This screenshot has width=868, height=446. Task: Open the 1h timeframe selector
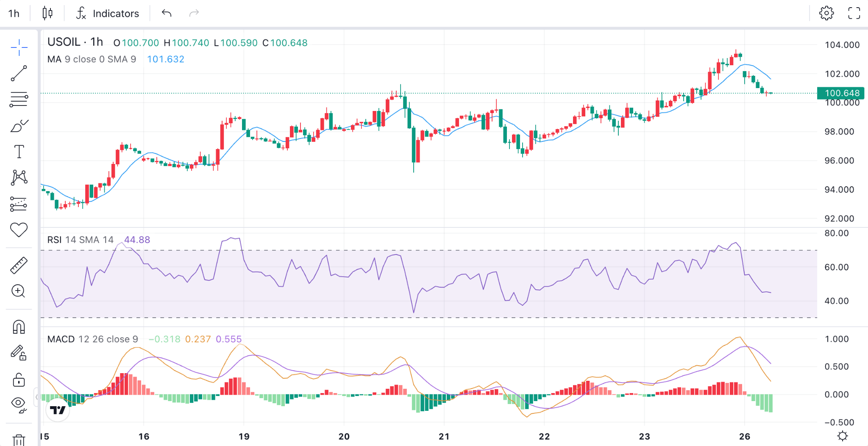tap(14, 13)
